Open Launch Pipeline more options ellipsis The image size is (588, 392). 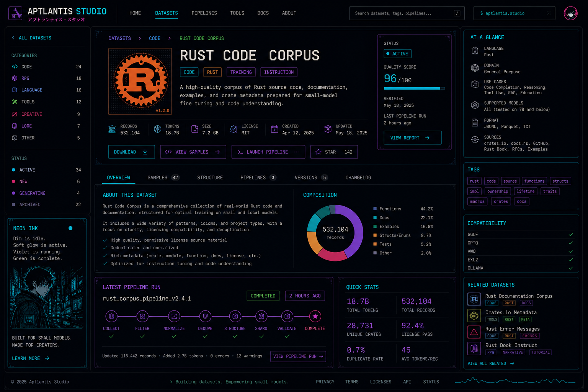coord(296,152)
